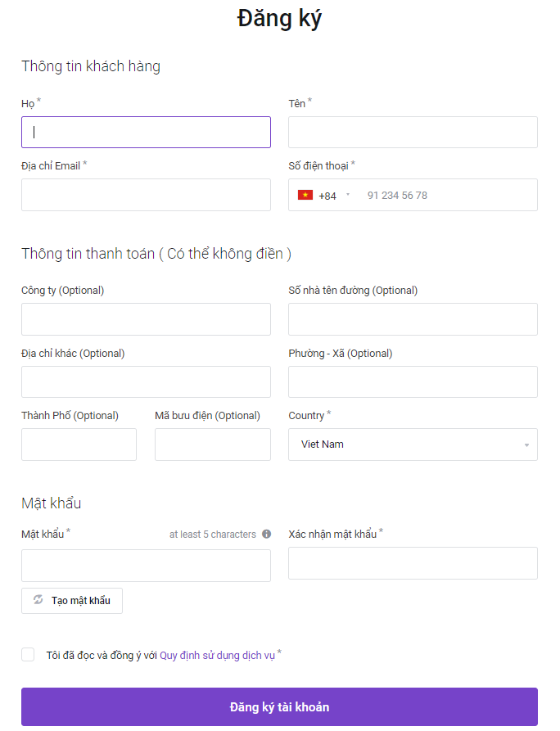Check the terms of service agreement checkbox
The height and width of the screenshot is (731, 560).
pos(28,655)
